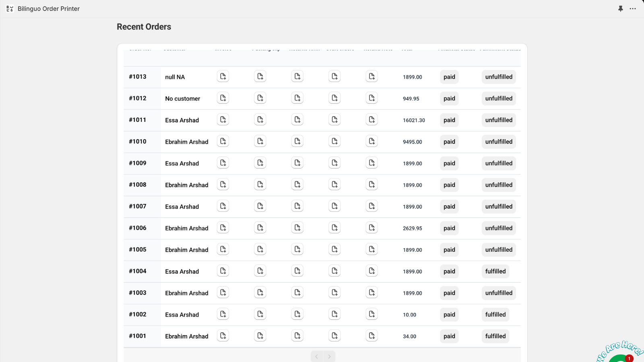Download the return form for order #1006
644x362 pixels.
coord(297,227)
